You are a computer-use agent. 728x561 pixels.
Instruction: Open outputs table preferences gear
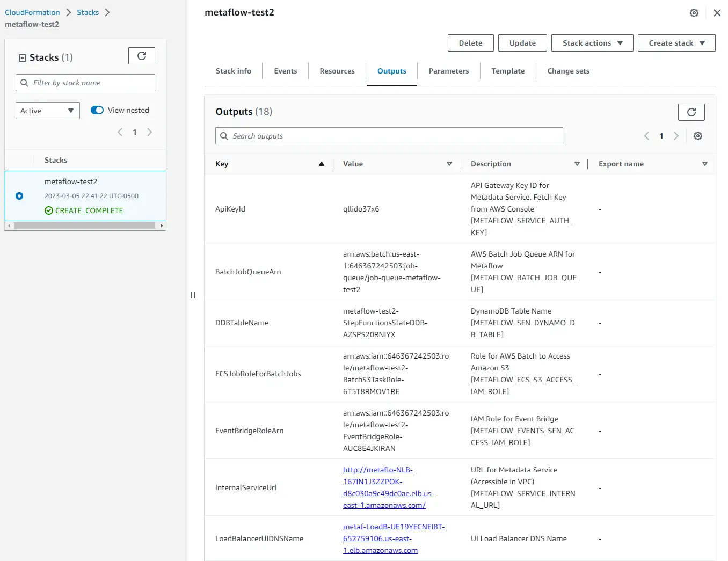(698, 136)
